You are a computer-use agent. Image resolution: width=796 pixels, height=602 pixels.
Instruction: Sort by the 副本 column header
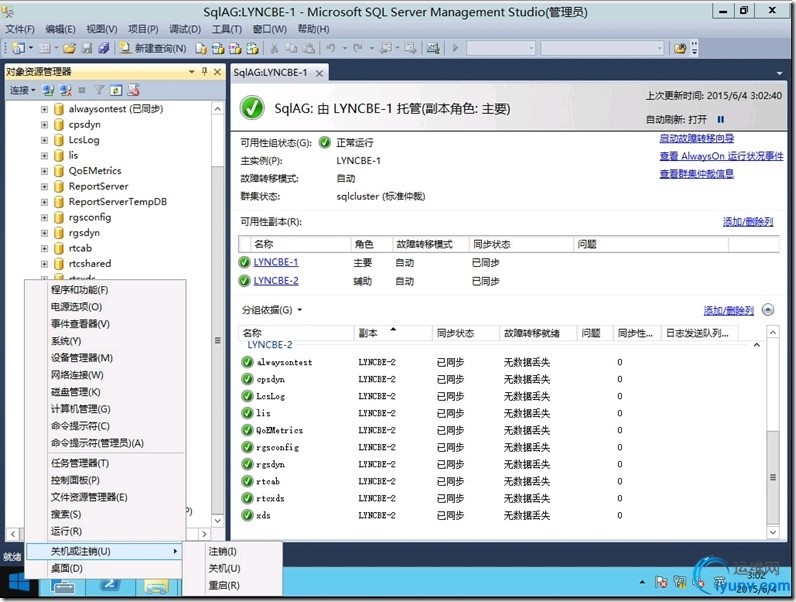pos(392,333)
